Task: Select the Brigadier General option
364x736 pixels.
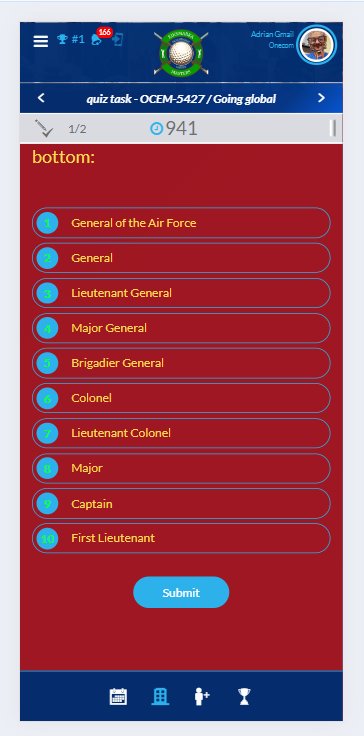Action: [x=181, y=363]
